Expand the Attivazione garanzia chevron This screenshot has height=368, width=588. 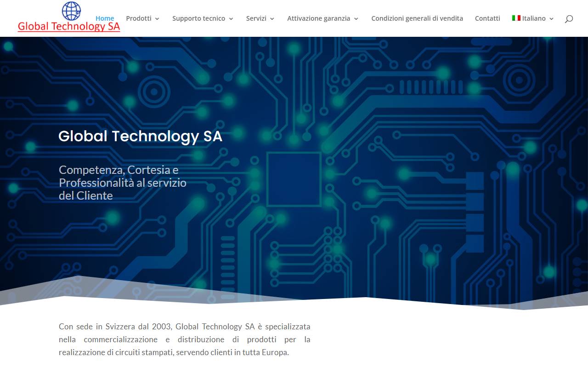356,19
